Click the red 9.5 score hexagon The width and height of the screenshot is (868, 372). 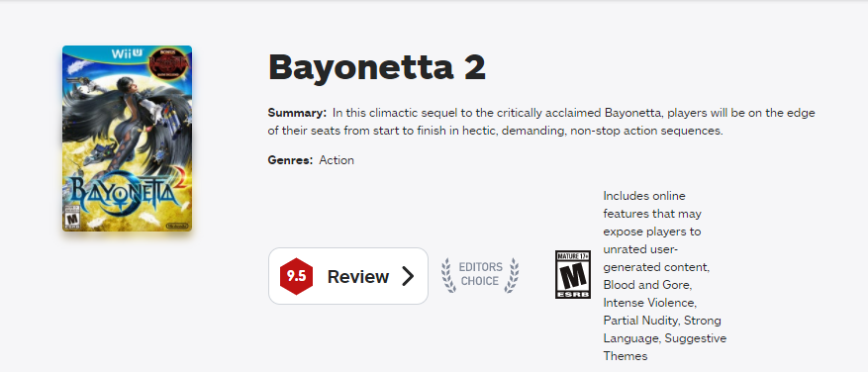[296, 276]
